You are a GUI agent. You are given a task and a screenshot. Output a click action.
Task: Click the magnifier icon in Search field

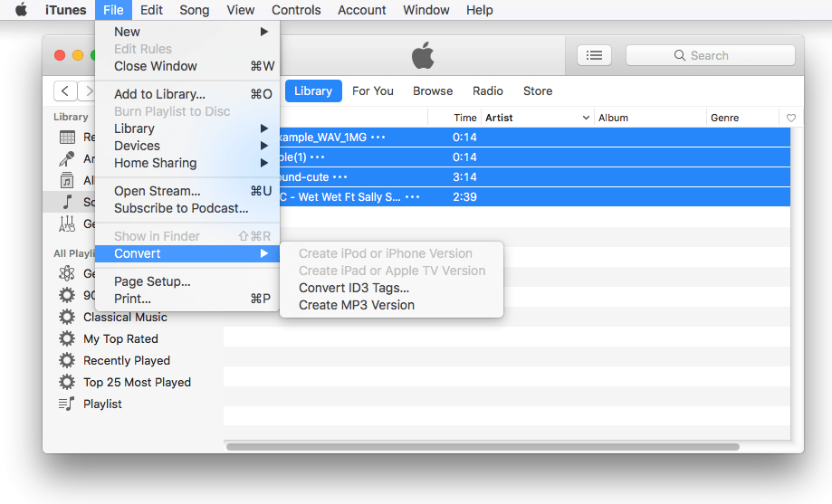(x=679, y=55)
